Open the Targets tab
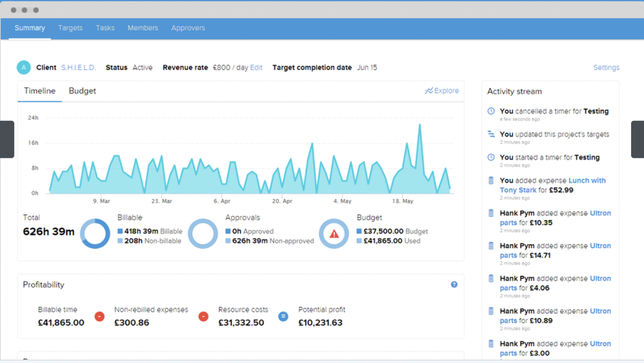The width and height of the screenshot is (644, 363). coord(70,28)
